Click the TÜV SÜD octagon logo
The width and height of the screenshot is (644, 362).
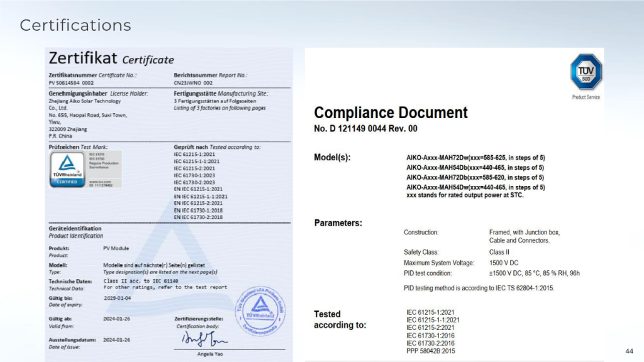pyautogui.click(x=586, y=72)
